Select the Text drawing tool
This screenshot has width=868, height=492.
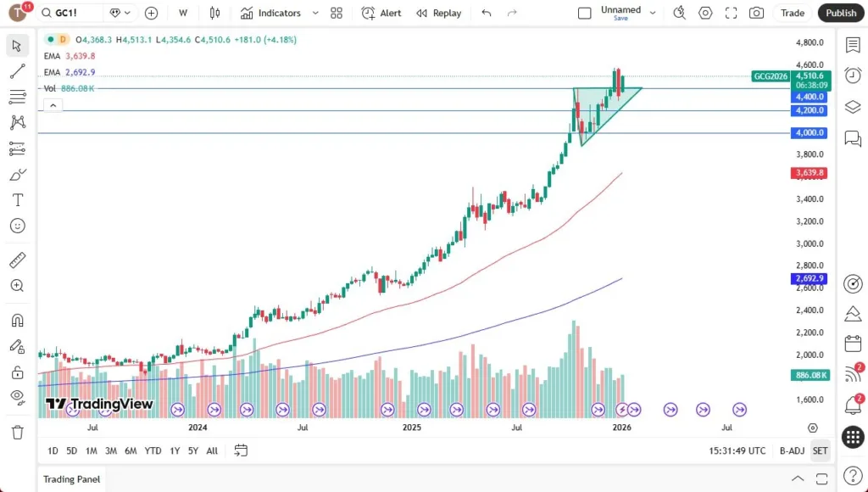click(x=18, y=200)
